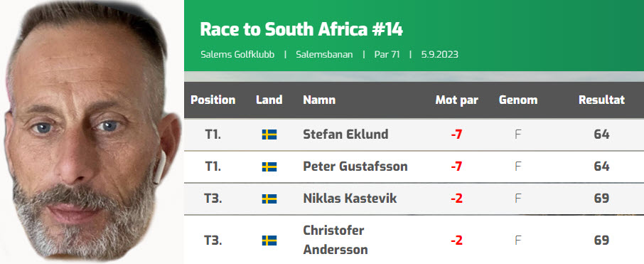The width and height of the screenshot is (644, 264).
Task: Click Niklas Kastevik's -2 score to par
Action: pyautogui.click(x=456, y=199)
